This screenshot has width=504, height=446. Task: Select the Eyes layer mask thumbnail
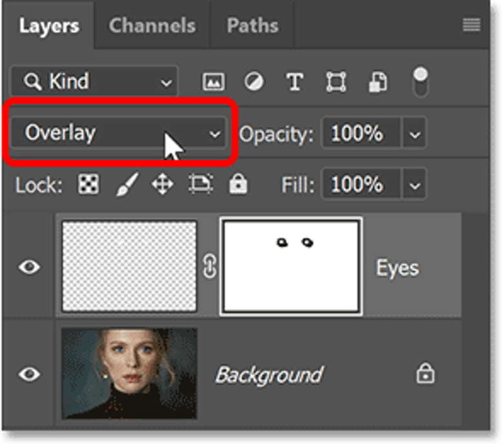[291, 266]
